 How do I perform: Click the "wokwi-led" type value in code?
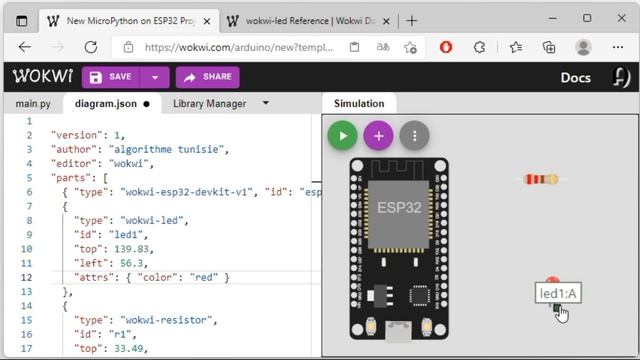(x=152, y=220)
